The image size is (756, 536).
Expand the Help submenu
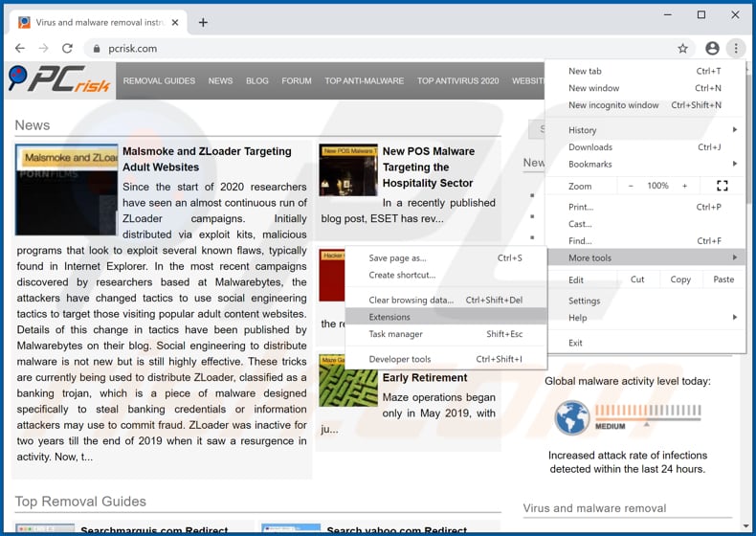(651, 318)
